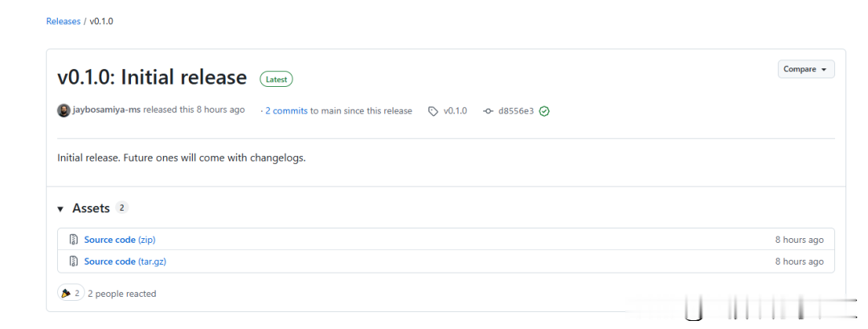Click the Assets count badge showing 2
Viewport: 868px width, 329px height.
[x=122, y=208]
